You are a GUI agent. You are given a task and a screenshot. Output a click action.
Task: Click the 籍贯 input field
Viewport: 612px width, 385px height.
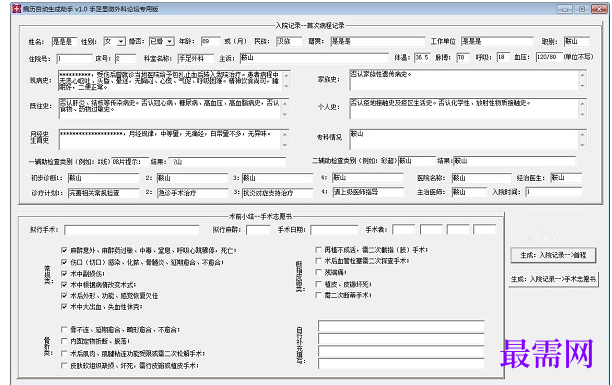click(x=377, y=41)
